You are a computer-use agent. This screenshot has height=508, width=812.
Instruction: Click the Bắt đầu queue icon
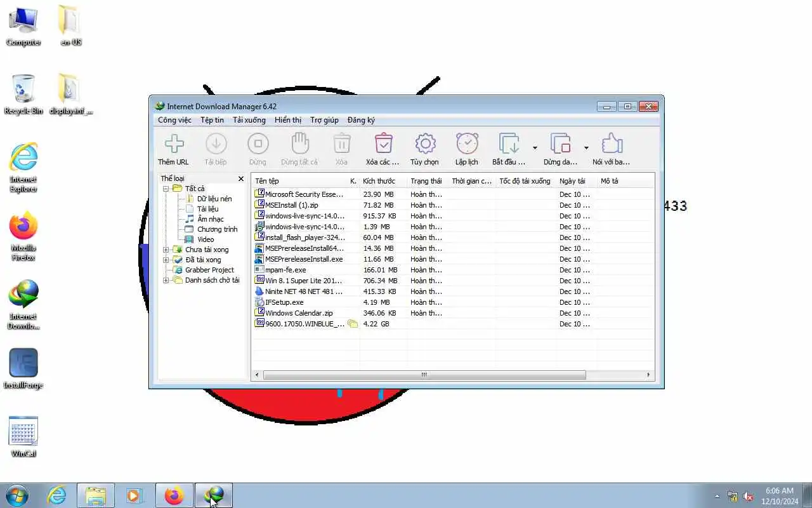[509, 144]
